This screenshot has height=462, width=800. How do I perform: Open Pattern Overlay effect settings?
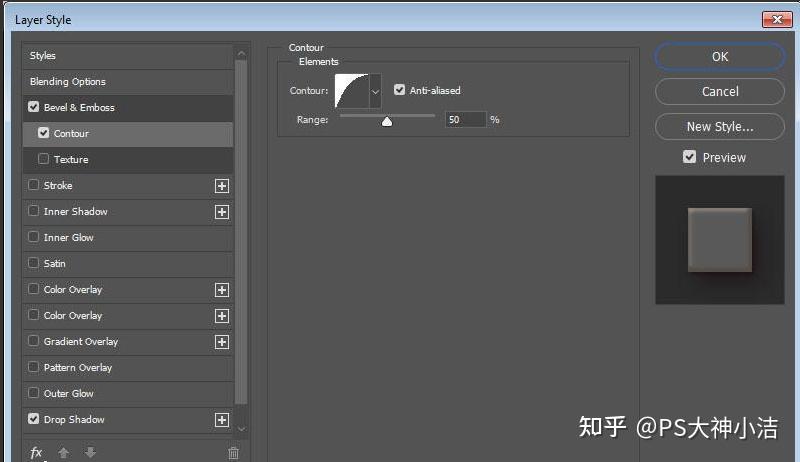[x=128, y=368]
